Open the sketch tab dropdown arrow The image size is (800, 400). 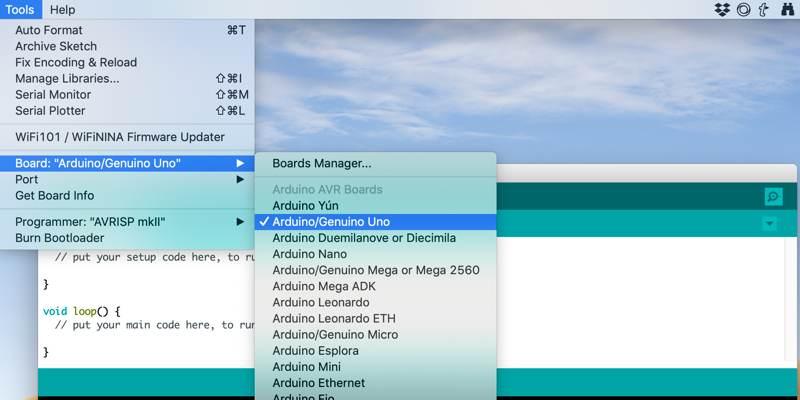tap(769, 223)
